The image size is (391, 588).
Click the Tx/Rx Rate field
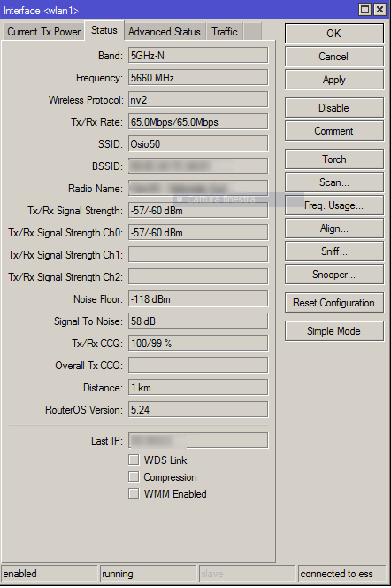(198, 122)
